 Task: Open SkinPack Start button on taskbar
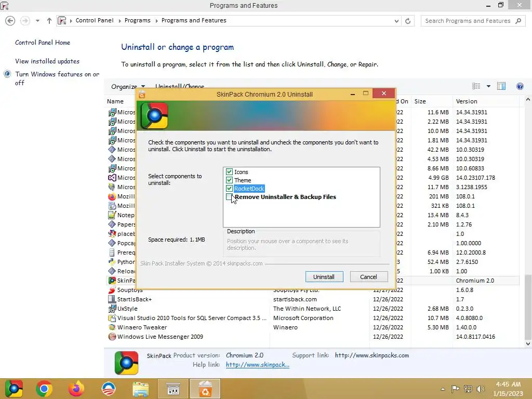point(14,389)
